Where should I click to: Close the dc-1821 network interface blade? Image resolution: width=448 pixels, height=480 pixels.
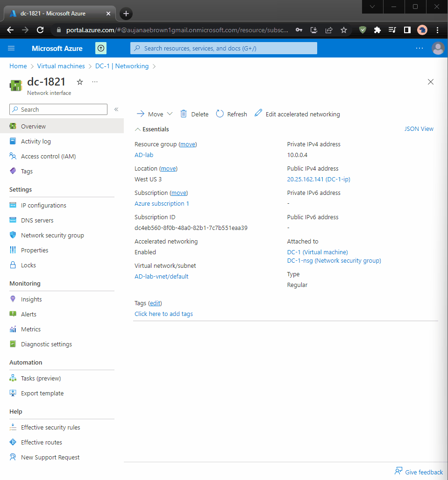pyautogui.click(x=431, y=82)
